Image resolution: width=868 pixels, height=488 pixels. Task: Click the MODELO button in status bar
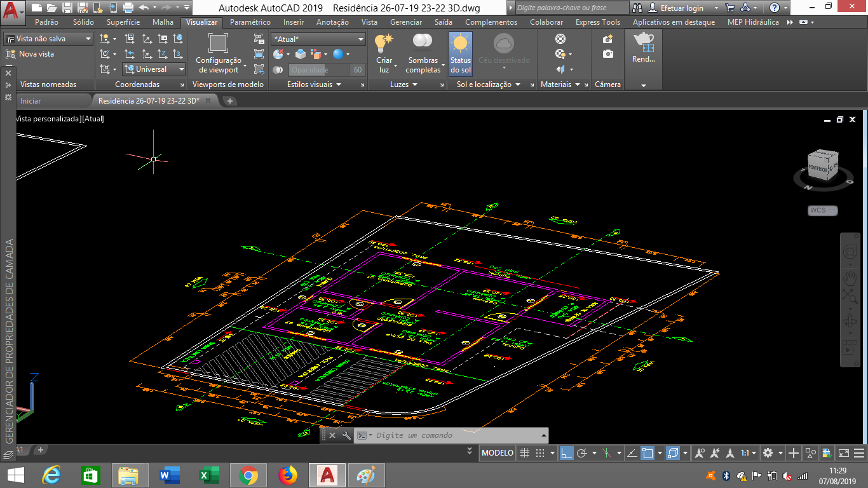498,453
